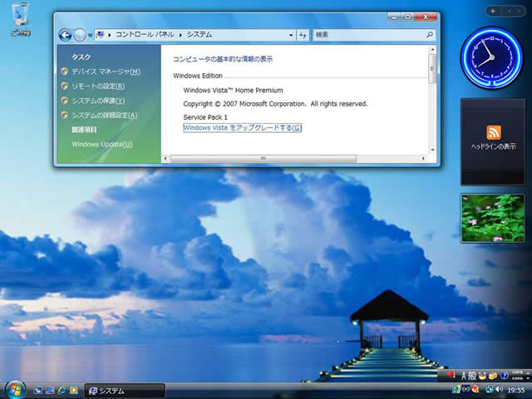
Task: Open リモートの設定 task link
Action: [x=98, y=86]
